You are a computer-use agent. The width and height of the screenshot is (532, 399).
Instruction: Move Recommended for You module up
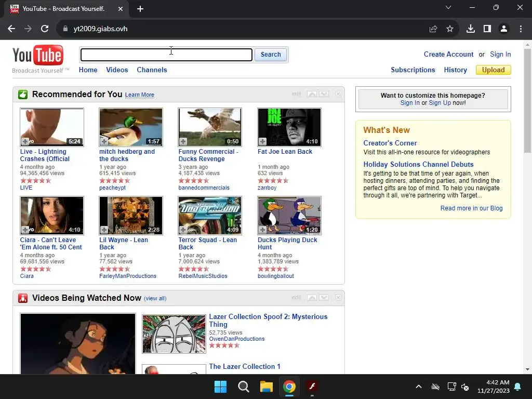point(312,94)
